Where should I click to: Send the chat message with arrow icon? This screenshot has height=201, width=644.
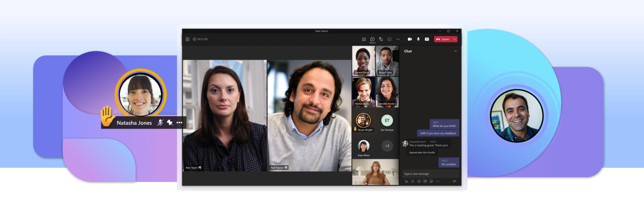coord(454,181)
